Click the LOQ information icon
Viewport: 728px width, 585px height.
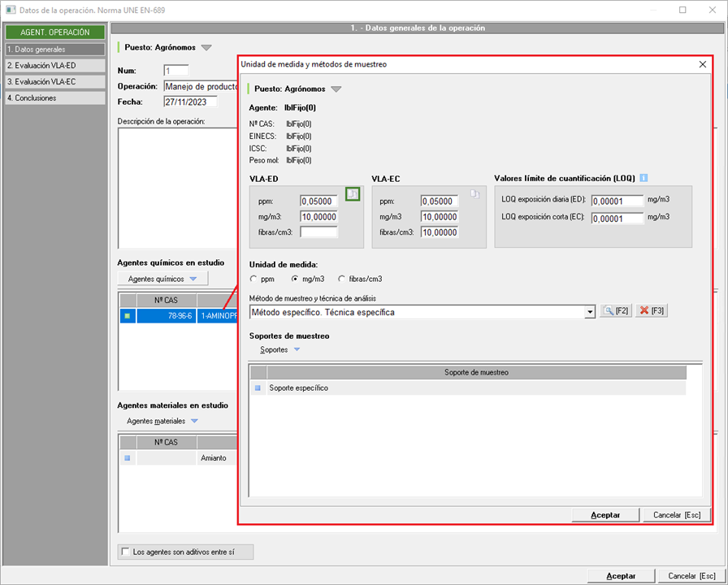click(643, 178)
